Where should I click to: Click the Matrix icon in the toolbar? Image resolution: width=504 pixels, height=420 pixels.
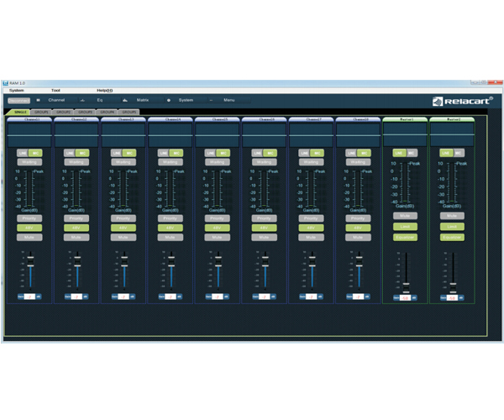(125, 100)
